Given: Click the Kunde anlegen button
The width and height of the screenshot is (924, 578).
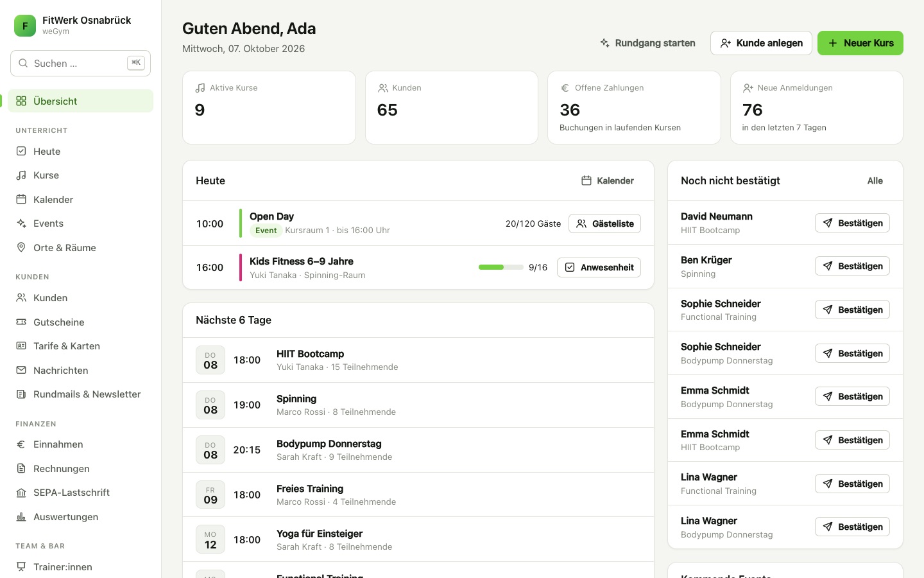Looking at the screenshot, I should (x=761, y=43).
